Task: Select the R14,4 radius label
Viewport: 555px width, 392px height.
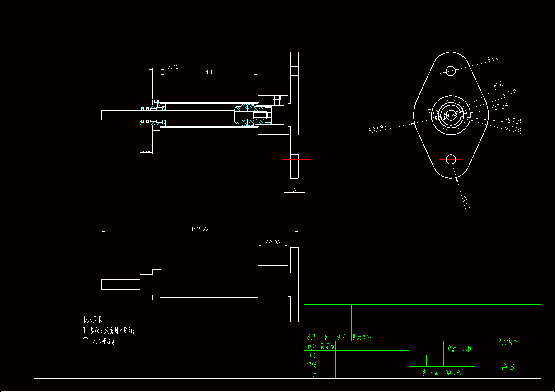Action: coord(466,202)
